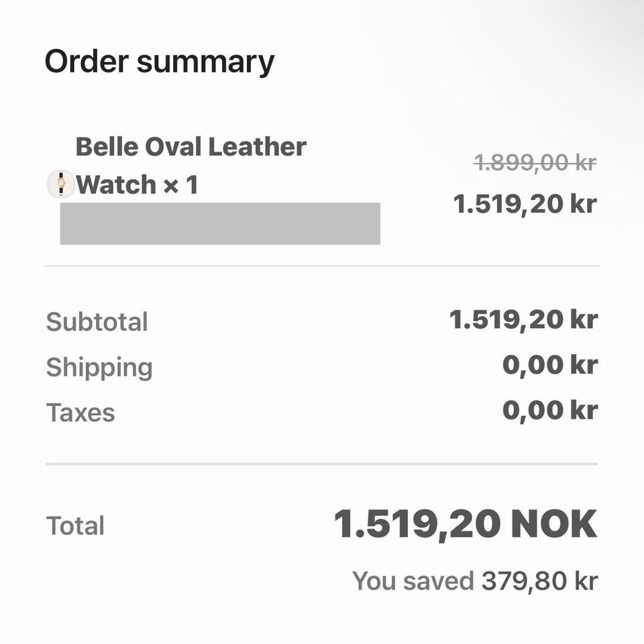Click the watch product thumbnail icon
This screenshot has width=644, height=644.
coord(61,184)
